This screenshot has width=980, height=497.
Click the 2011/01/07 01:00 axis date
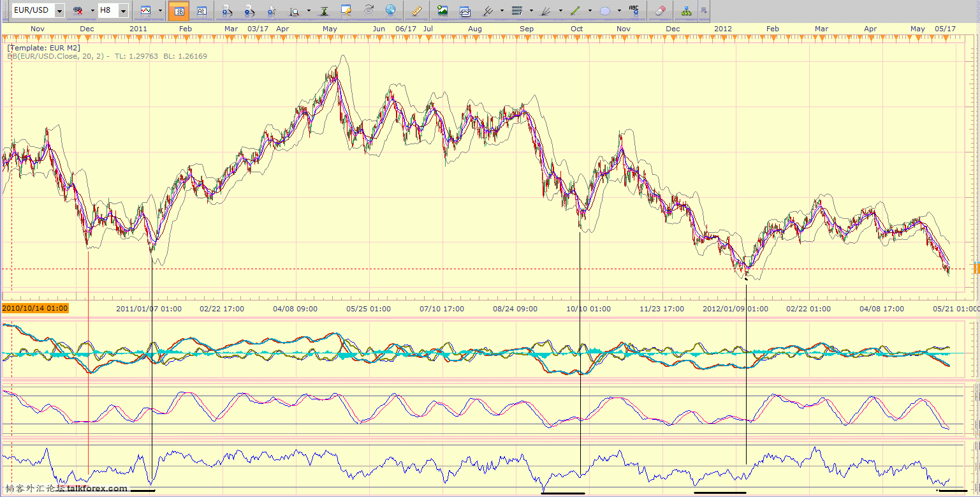click(x=149, y=309)
